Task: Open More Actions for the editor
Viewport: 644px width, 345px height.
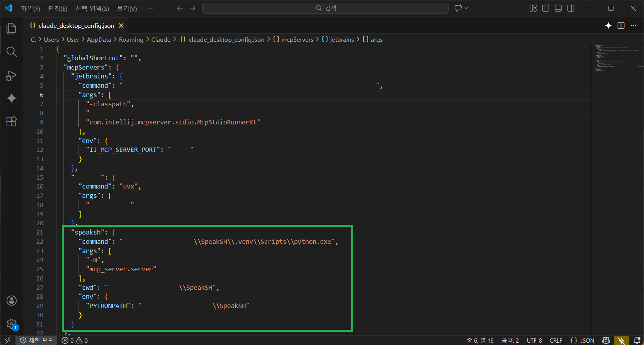Action: click(634, 25)
